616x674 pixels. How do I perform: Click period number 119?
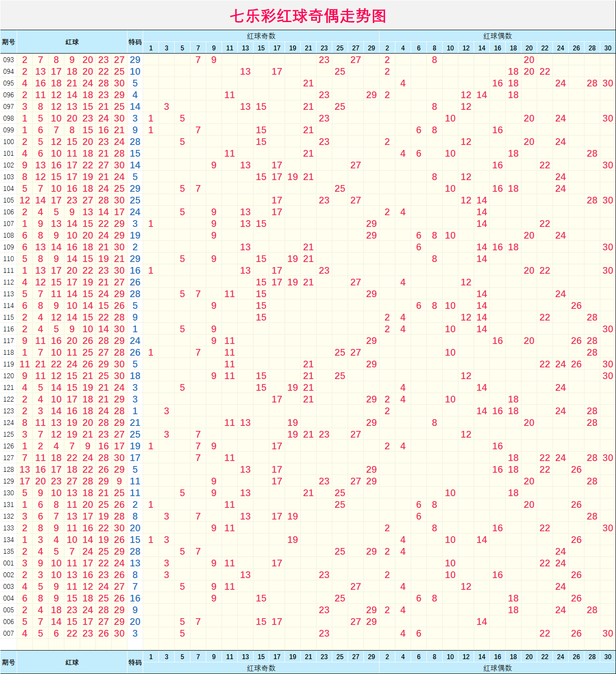(x=9, y=364)
